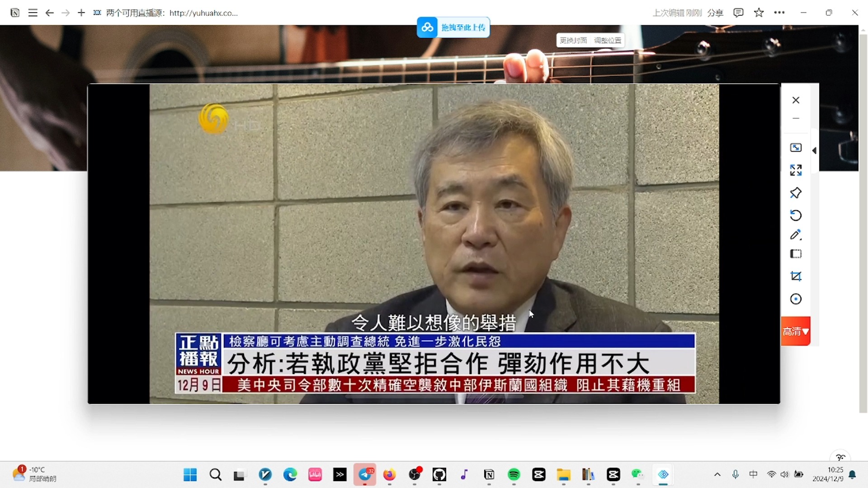The height and width of the screenshot is (488, 868).
Task: Open Task View on the taskbar
Action: pos(239,474)
